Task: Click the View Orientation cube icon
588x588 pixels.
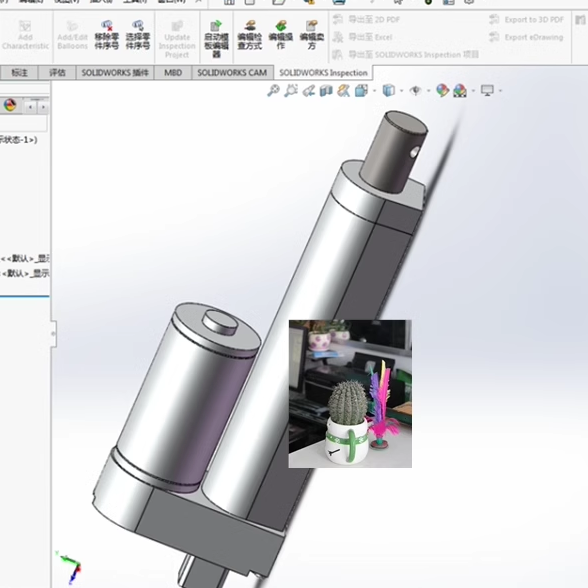Action: point(361,90)
